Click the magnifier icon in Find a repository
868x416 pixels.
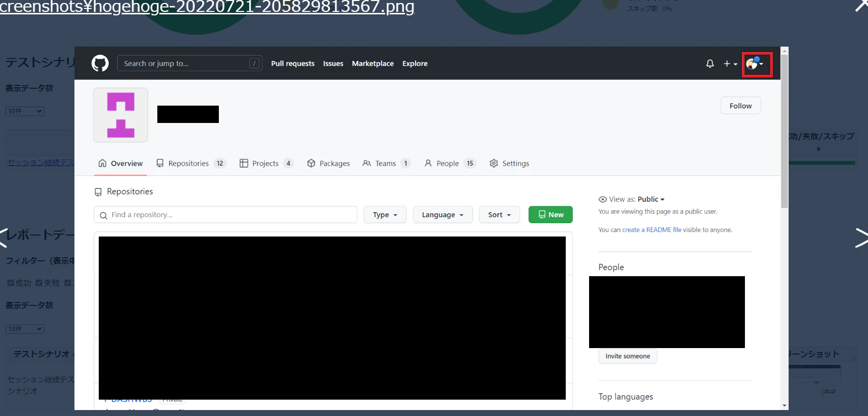coord(103,215)
